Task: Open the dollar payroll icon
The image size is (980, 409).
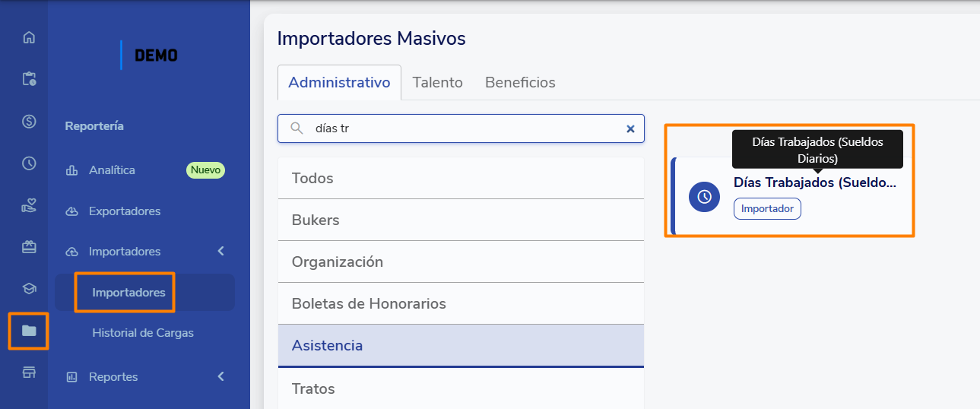Action: click(29, 121)
